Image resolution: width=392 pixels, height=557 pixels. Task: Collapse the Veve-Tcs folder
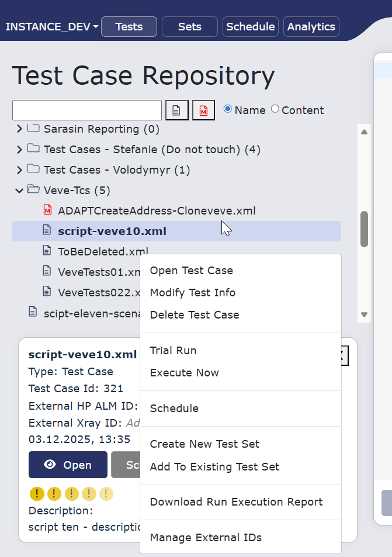pyautogui.click(x=19, y=191)
